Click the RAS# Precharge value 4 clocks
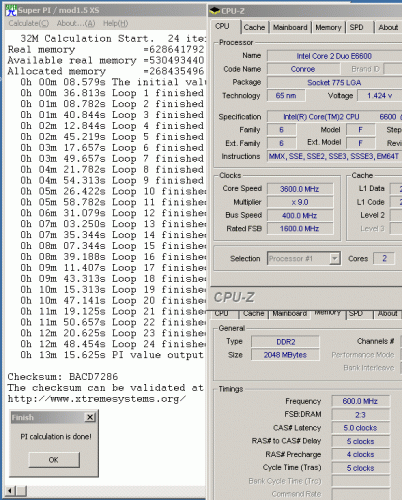This screenshot has width=402, height=500. 360,455
